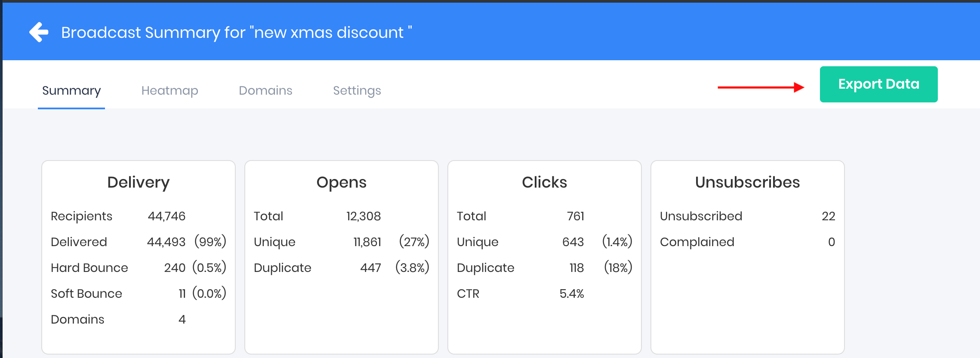Click the Domains row in Delivery card

(x=77, y=319)
